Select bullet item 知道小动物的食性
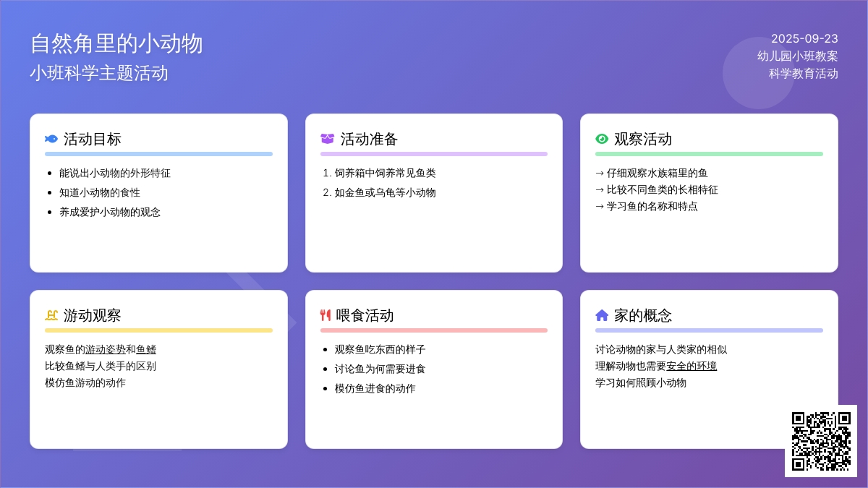 pyautogui.click(x=100, y=192)
